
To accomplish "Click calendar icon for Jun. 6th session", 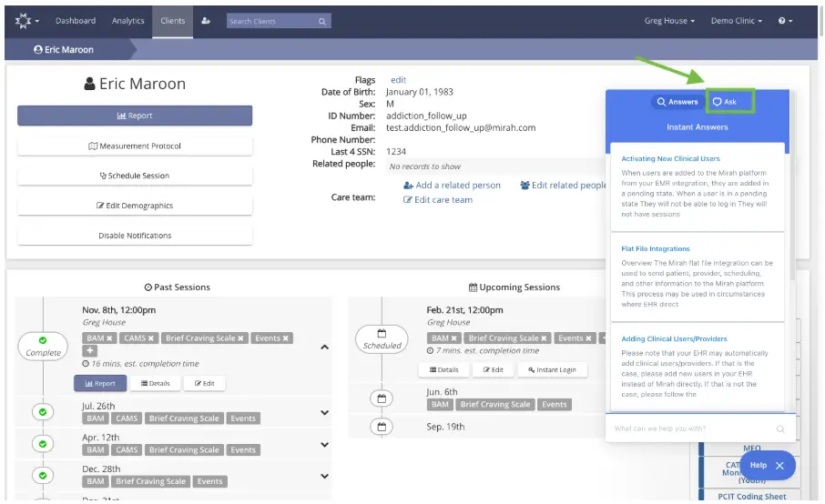I will [x=382, y=398].
